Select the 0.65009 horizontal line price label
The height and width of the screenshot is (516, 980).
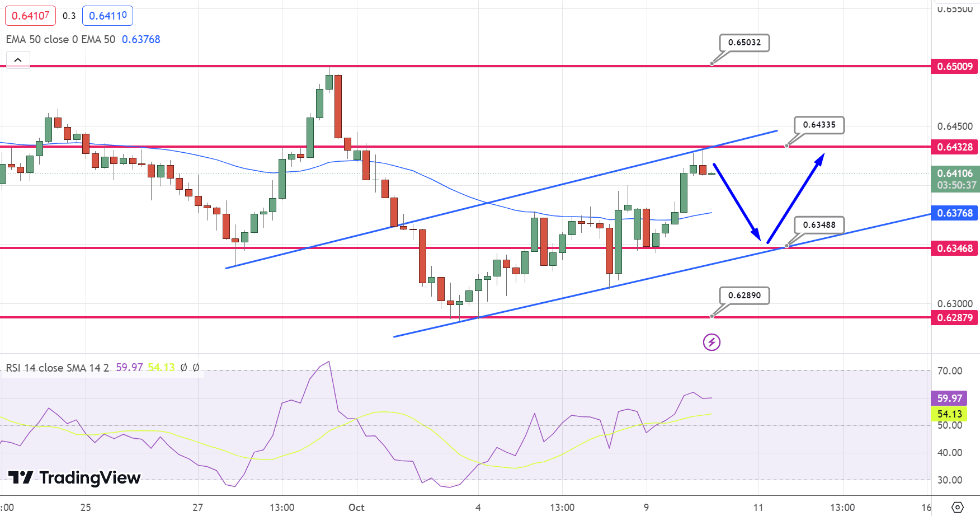pyautogui.click(x=954, y=67)
